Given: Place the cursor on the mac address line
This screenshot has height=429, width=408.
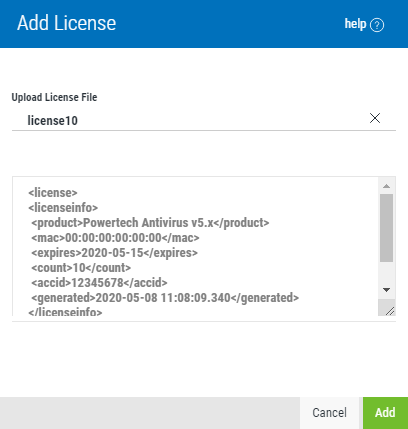Looking at the screenshot, I should (x=115, y=238).
